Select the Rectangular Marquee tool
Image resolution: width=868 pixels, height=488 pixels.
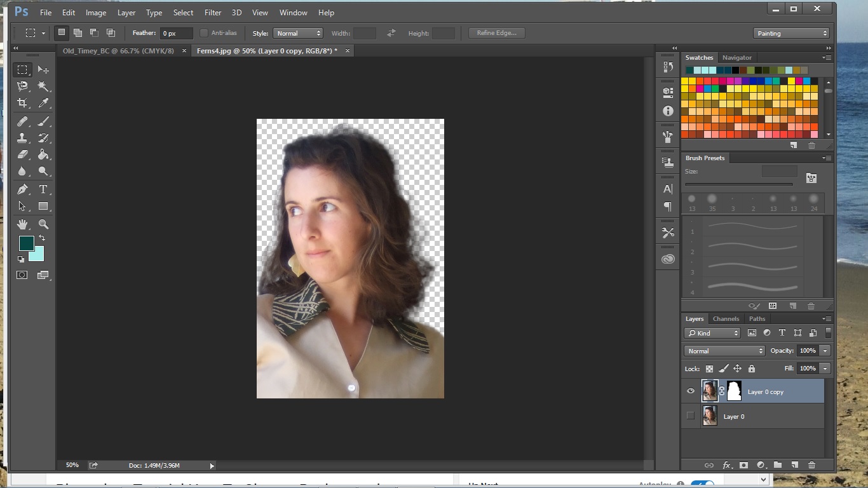22,69
